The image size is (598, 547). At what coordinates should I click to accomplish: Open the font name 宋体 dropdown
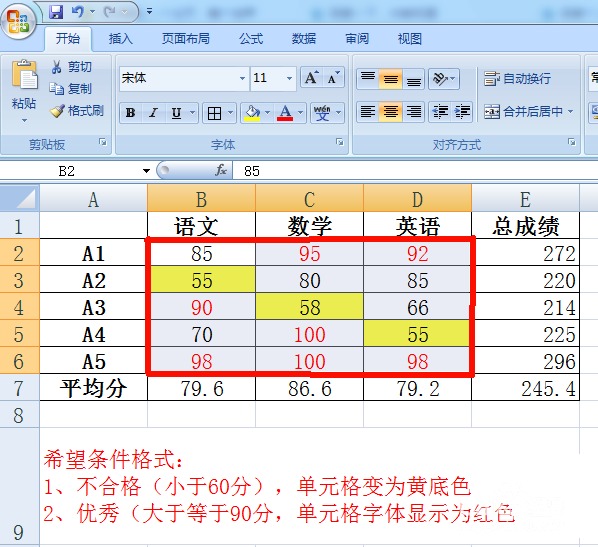pyautogui.click(x=242, y=79)
